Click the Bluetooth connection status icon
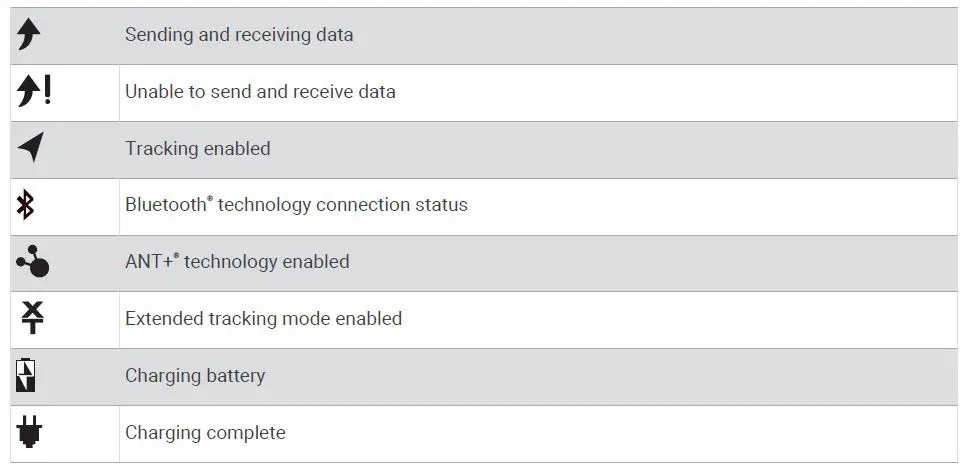The image size is (969, 471). click(26, 205)
